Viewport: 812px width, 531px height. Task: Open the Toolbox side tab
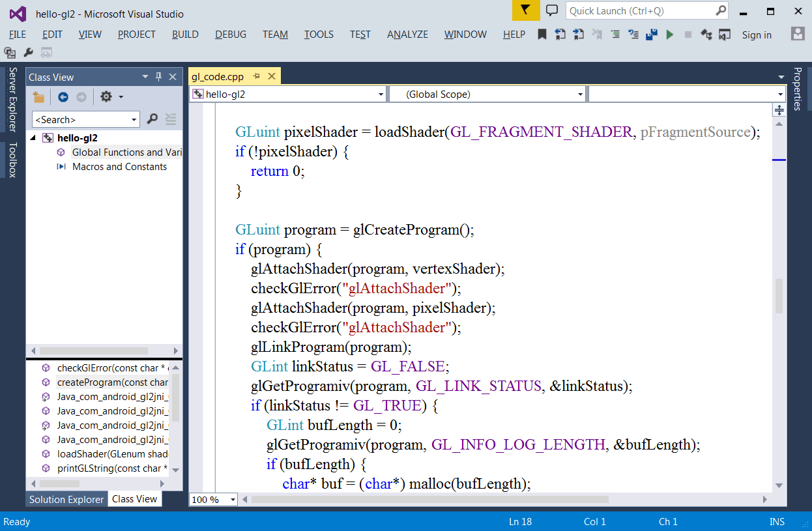pos(12,160)
